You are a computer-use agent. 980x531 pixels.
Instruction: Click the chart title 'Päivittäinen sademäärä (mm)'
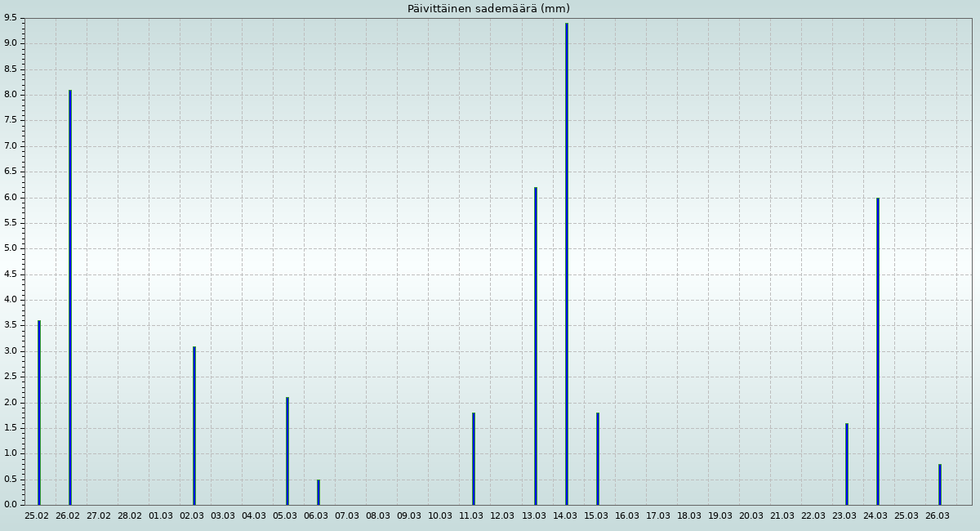488,9
